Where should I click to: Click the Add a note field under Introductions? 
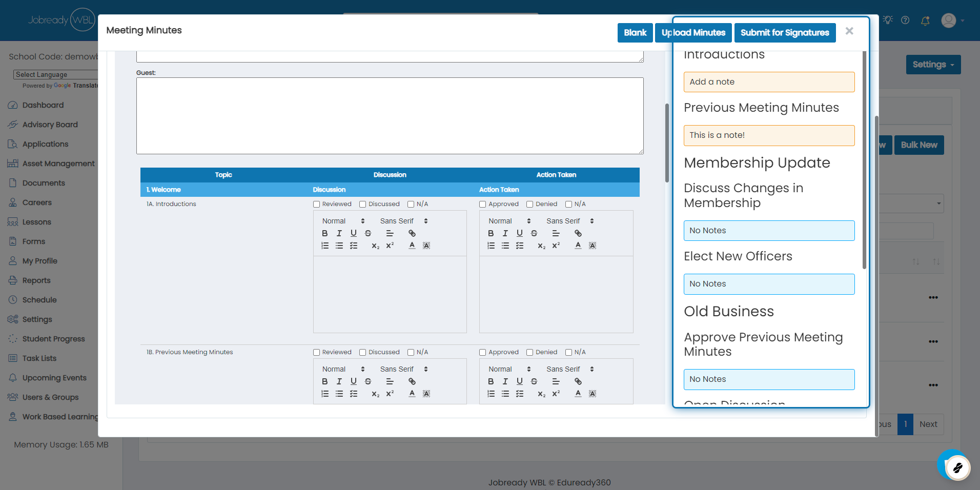coord(769,82)
